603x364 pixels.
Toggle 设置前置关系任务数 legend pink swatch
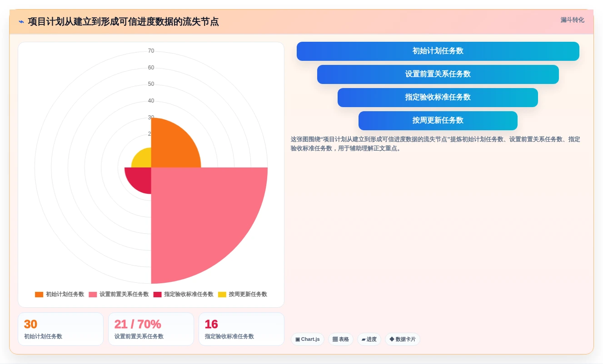(x=93, y=295)
